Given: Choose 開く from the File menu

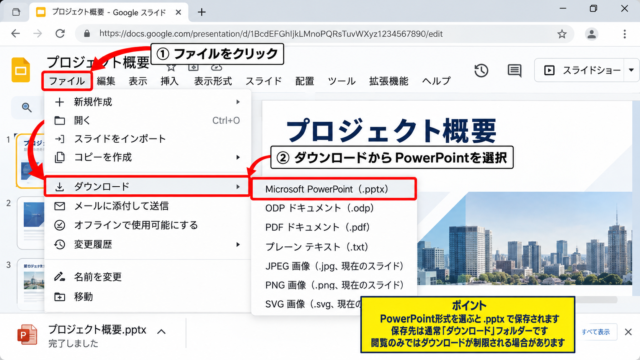Looking at the screenshot, I should (147, 120).
